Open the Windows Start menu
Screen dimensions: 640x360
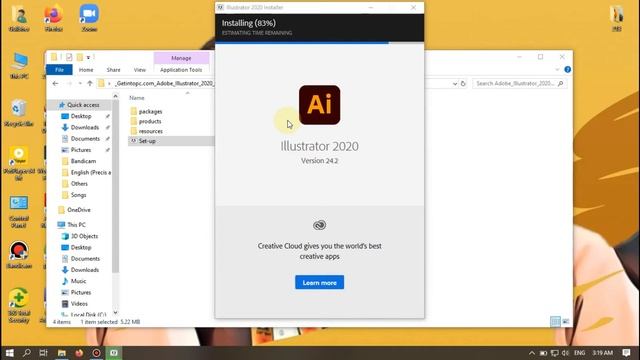tap(9, 353)
